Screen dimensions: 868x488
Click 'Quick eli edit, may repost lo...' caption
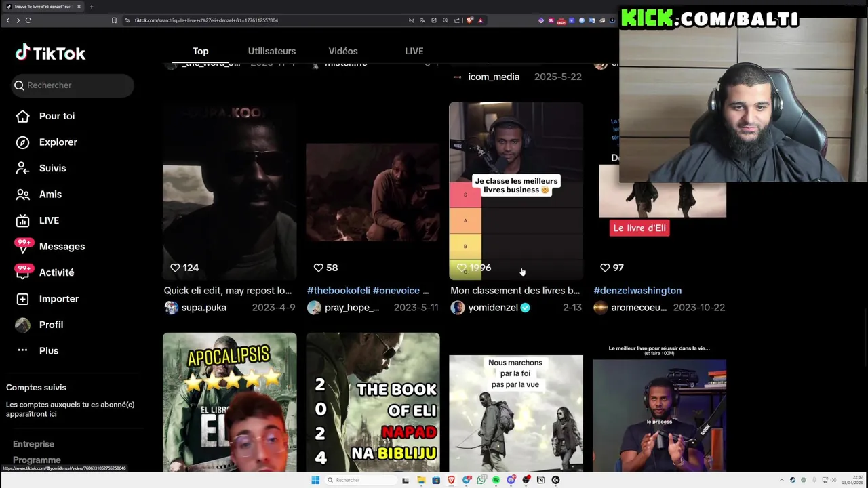pyautogui.click(x=228, y=290)
